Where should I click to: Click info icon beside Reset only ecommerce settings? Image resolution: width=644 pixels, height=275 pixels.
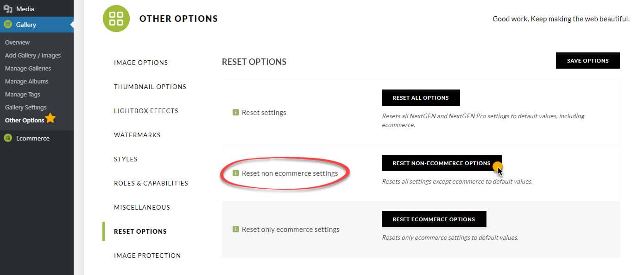[x=236, y=229]
